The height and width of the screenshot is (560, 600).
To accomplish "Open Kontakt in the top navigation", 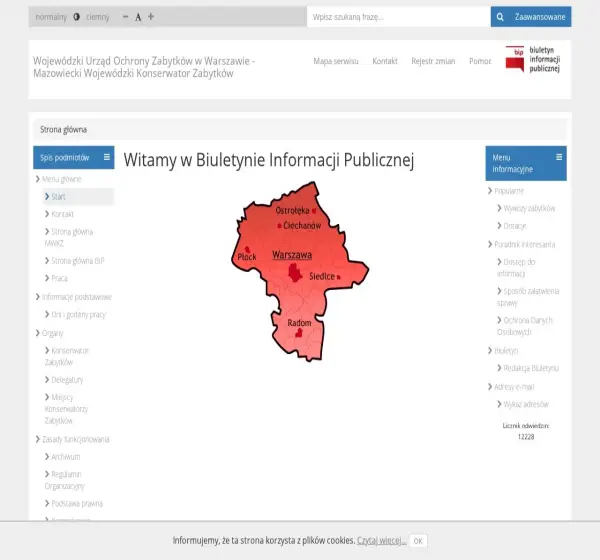I will 385,61.
